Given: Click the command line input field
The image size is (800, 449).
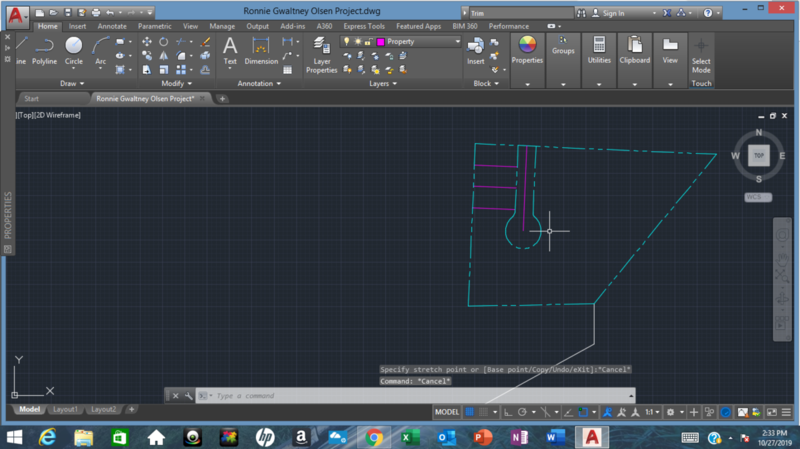Looking at the screenshot, I should click(x=300, y=396).
